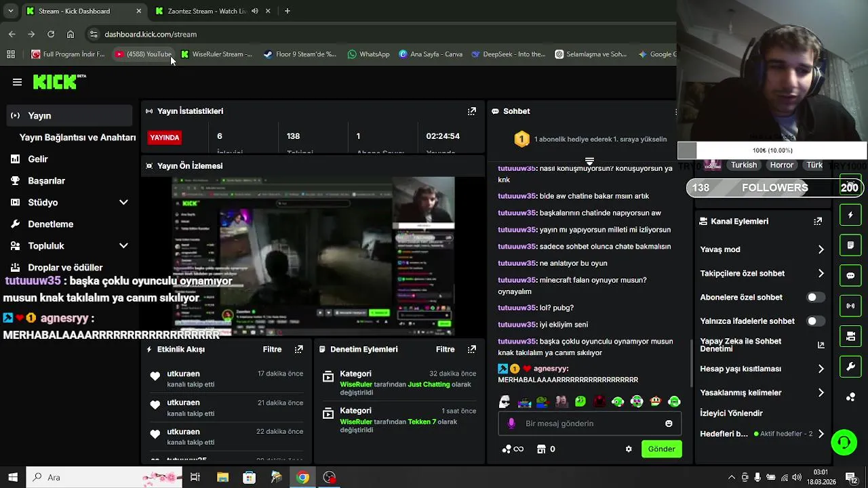Click the chat message input field
This screenshot has height=488, width=868.
(x=589, y=424)
